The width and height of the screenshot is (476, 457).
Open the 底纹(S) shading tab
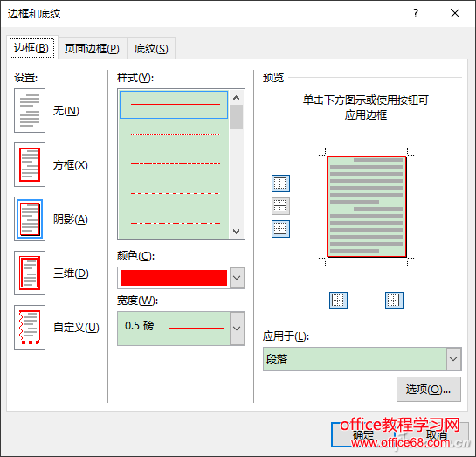click(151, 49)
